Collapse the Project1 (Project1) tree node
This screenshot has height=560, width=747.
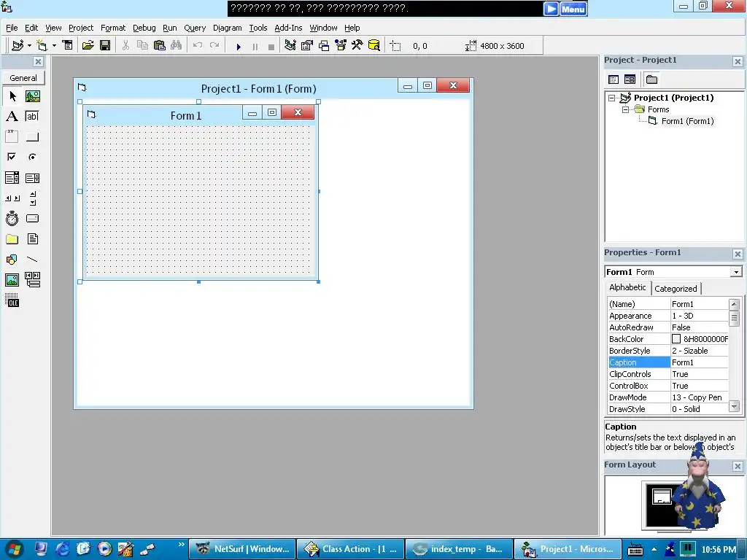point(612,98)
